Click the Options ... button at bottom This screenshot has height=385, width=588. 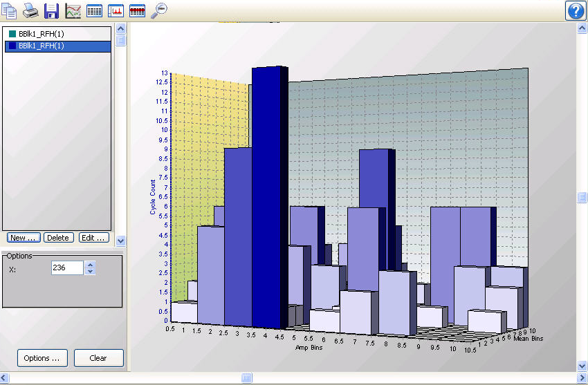[45, 358]
